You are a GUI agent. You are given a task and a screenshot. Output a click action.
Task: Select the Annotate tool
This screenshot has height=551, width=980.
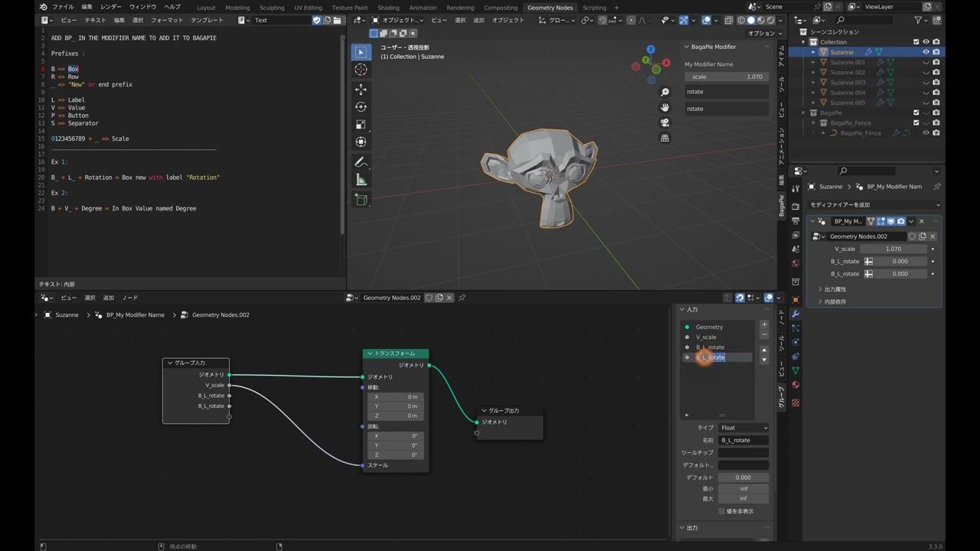(361, 162)
